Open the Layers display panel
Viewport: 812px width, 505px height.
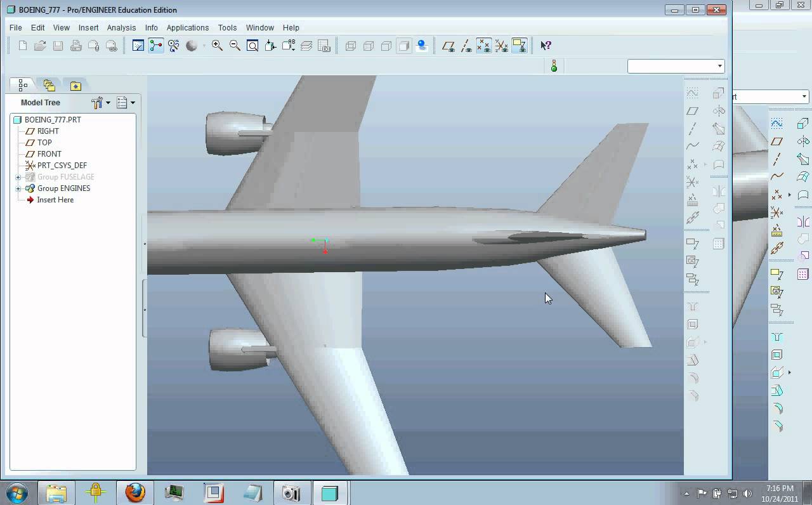tap(307, 45)
